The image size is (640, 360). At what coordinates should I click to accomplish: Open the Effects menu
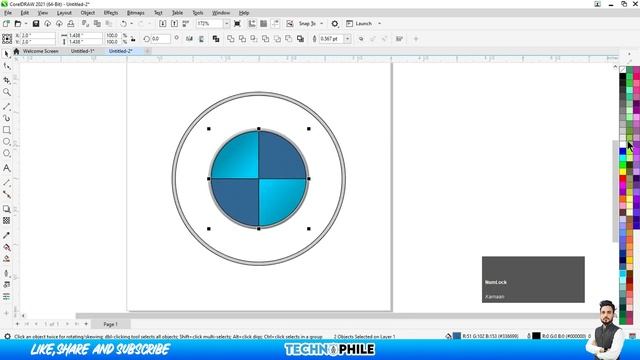pos(111,13)
